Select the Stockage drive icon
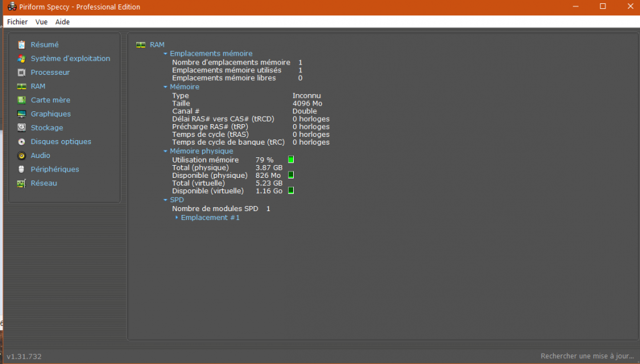 tap(22, 128)
